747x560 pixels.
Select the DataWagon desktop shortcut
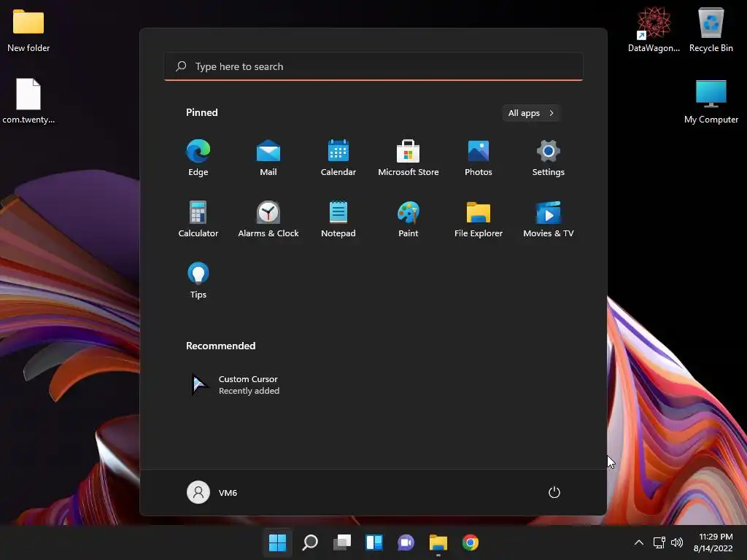[x=654, y=30]
